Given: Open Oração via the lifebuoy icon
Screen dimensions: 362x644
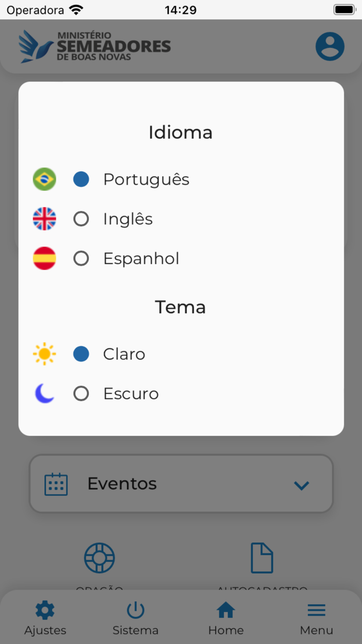Looking at the screenshot, I should [99, 558].
